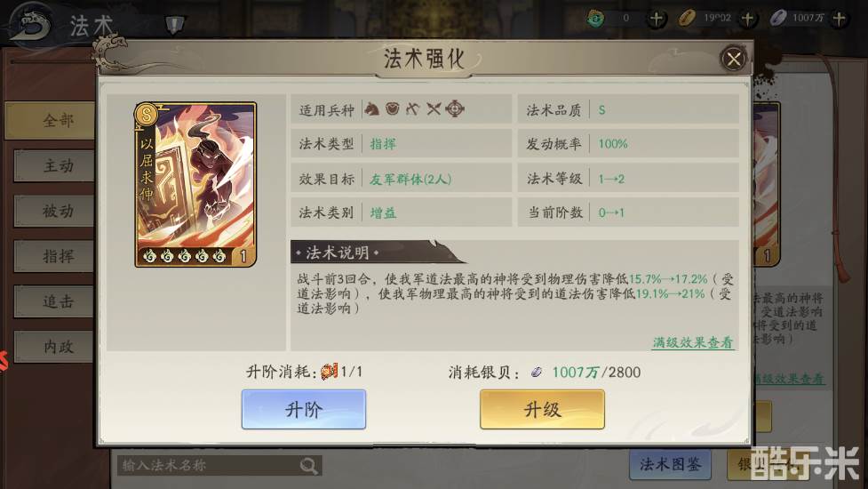Click the blue 升阶 button

click(303, 409)
